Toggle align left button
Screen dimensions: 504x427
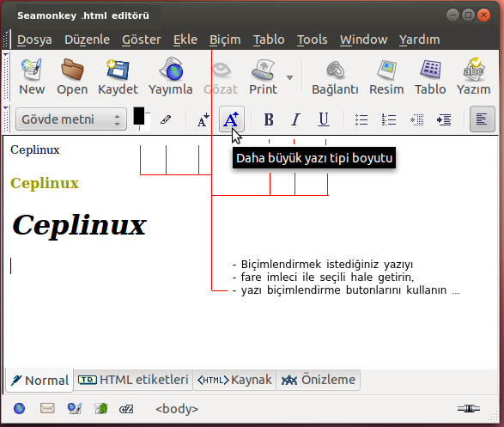tap(482, 119)
